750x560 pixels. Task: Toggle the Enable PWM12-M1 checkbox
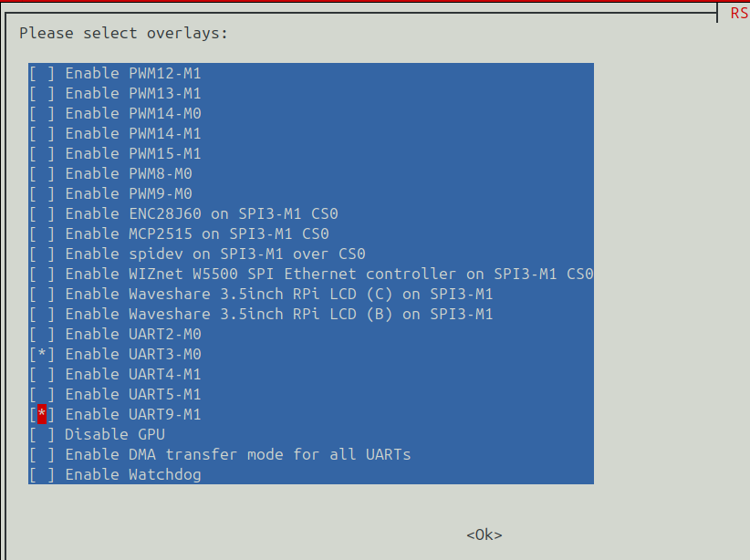(x=311, y=73)
